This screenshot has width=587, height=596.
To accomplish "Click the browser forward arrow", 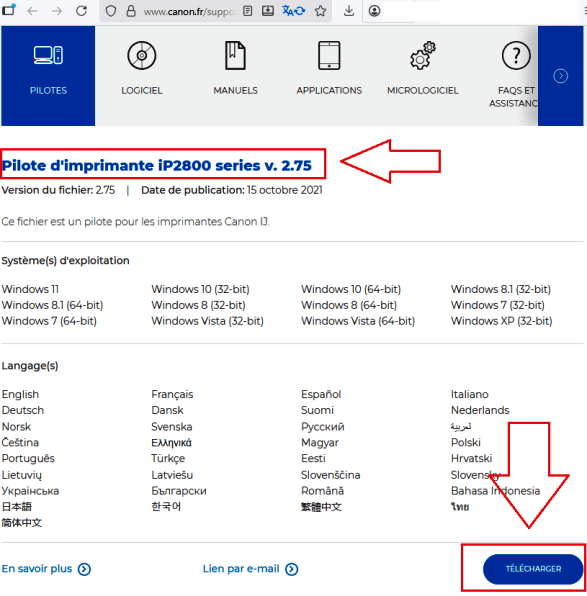I will click(x=57, y=11).
